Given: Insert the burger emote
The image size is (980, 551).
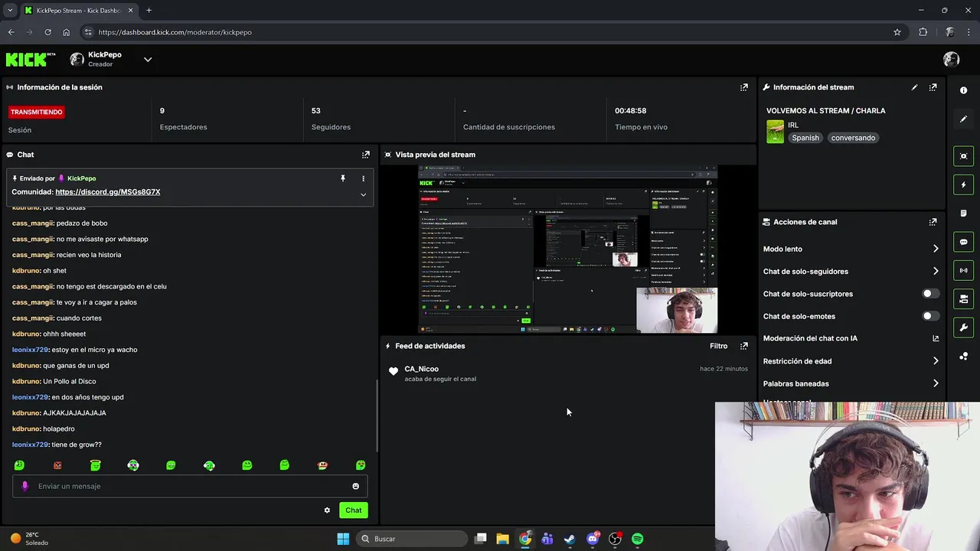Looking at the screenshot, I should (322, 465).
